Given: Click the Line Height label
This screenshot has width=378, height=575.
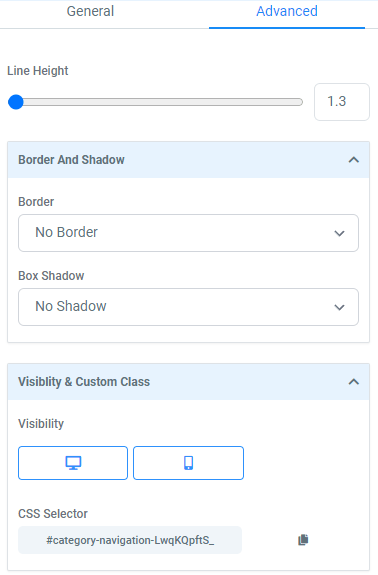Looking at the screenshot, I should [x=38, y=71].
